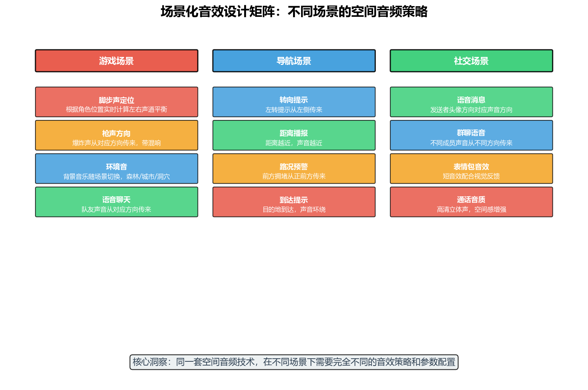Click the 社交场景 header box
Screen dimensions: 588x390
point(471,61)
